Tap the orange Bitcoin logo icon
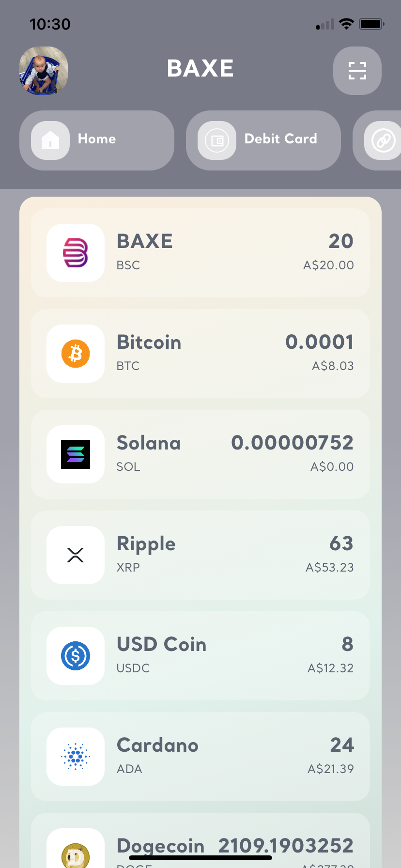This screenshot has width=401, height=868. (76, 354)
